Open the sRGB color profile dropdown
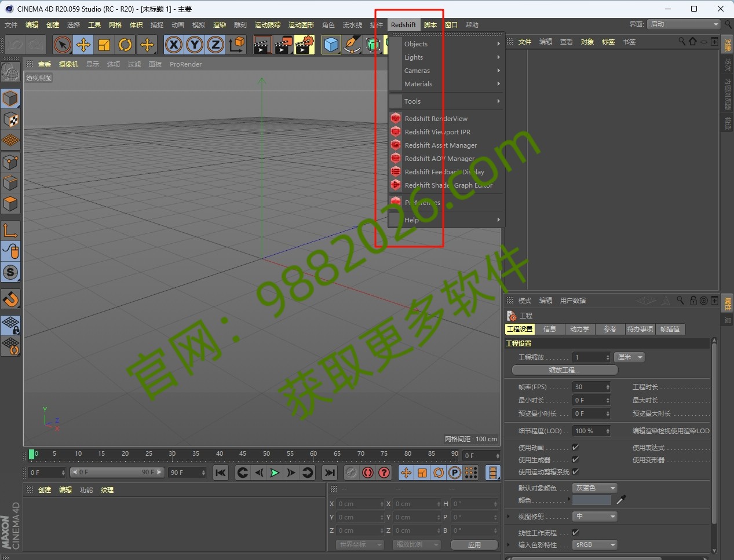This screenshot has width=734, height=560. pos(595,545)
